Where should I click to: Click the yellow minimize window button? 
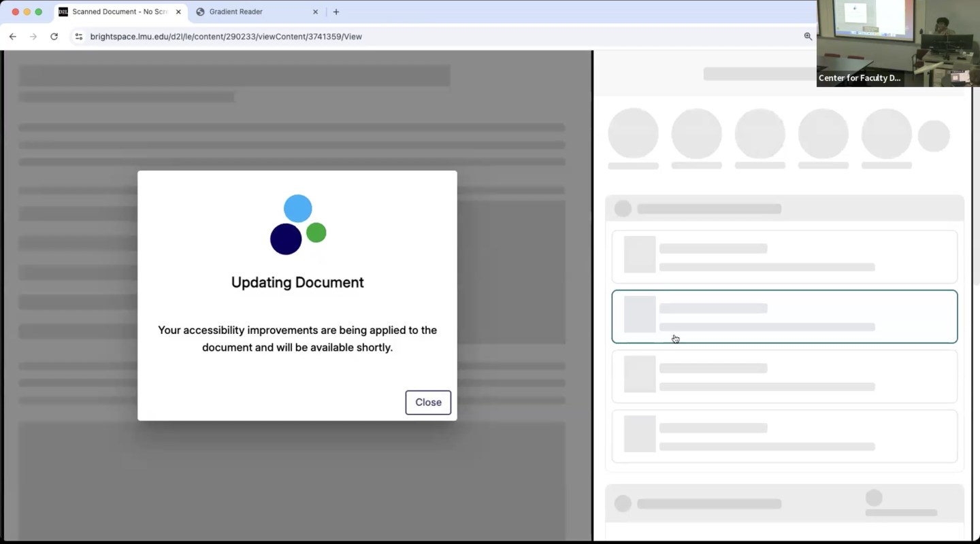tap(27, 12)
